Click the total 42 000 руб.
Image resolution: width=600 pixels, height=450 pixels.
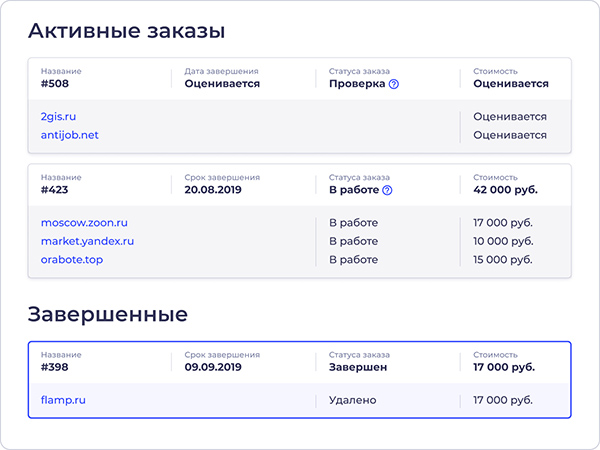coord(505,189)
